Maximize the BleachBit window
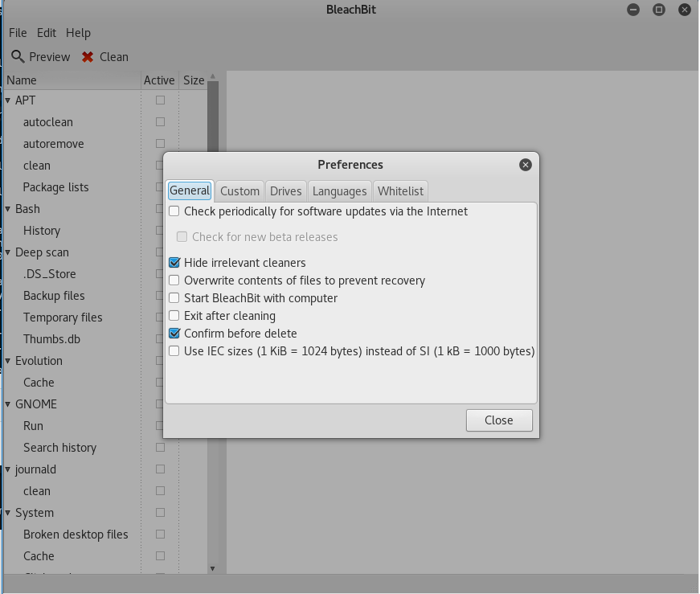Viewport: 700px width, 594px height. pyautogui.click(x=658, y=10)
